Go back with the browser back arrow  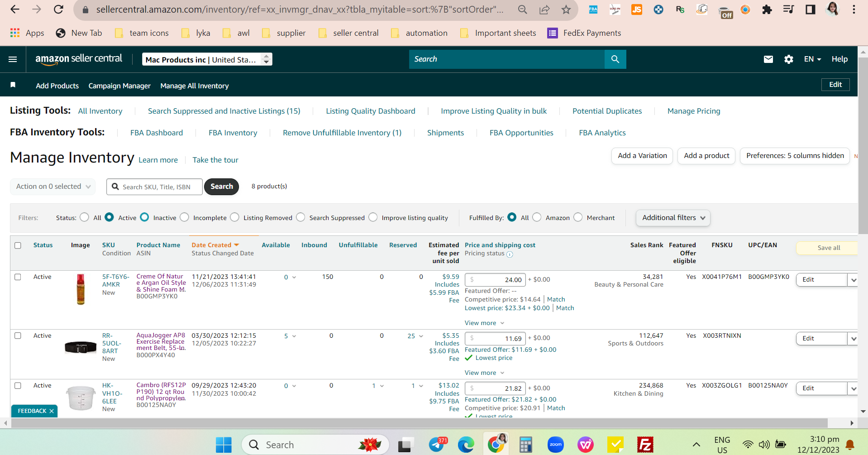pyautogui.click(x=15, y=10)
